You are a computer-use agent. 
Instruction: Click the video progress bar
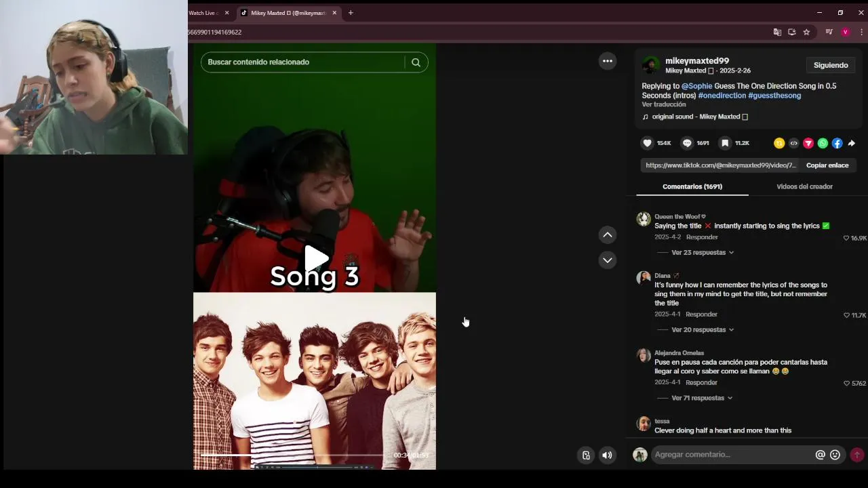(x=293, y=455)
